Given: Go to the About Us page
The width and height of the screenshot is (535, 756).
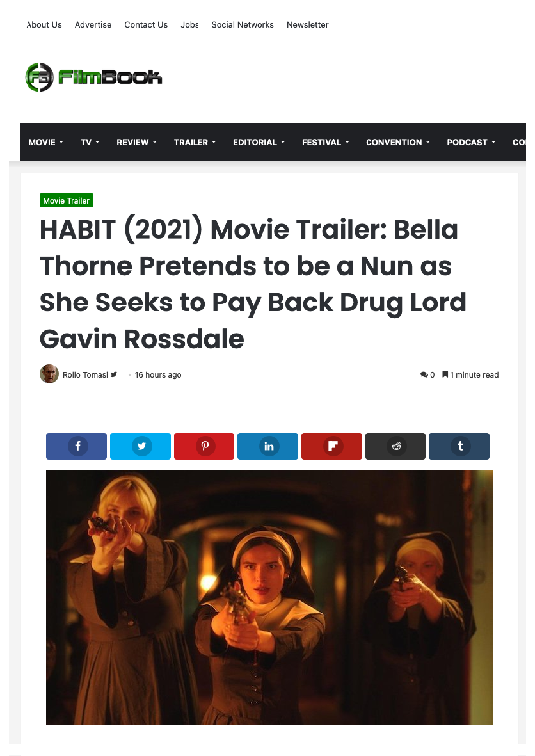Looking at the screenshot, I should [44, 24].
